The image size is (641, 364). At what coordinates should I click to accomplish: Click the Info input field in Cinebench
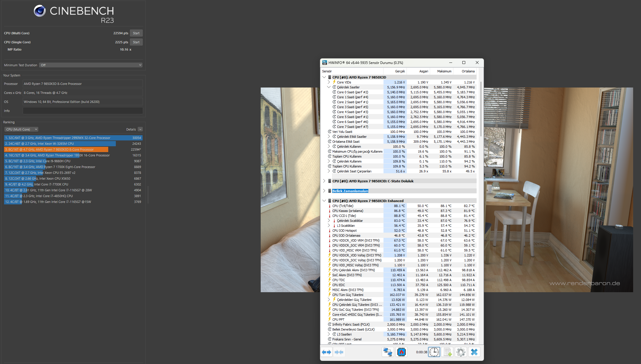tap(83, 111)
